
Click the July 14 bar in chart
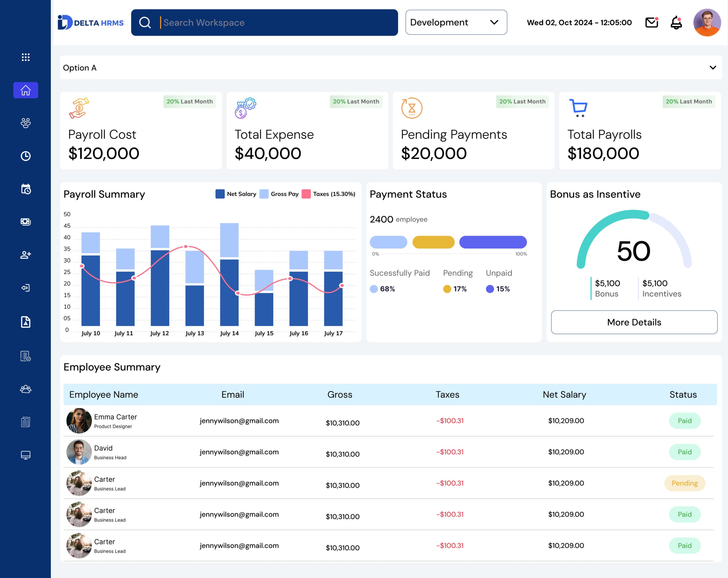tap(229, 274)
